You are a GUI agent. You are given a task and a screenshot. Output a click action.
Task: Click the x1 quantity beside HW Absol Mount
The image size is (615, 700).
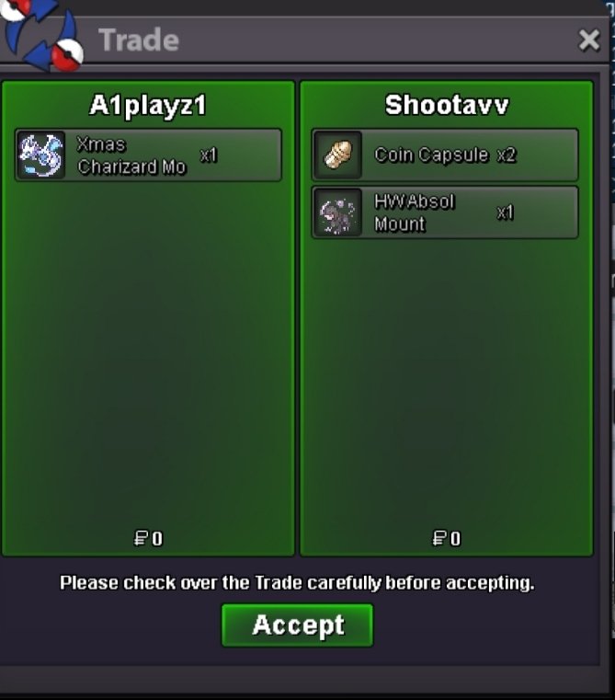[x=506, y=212]
